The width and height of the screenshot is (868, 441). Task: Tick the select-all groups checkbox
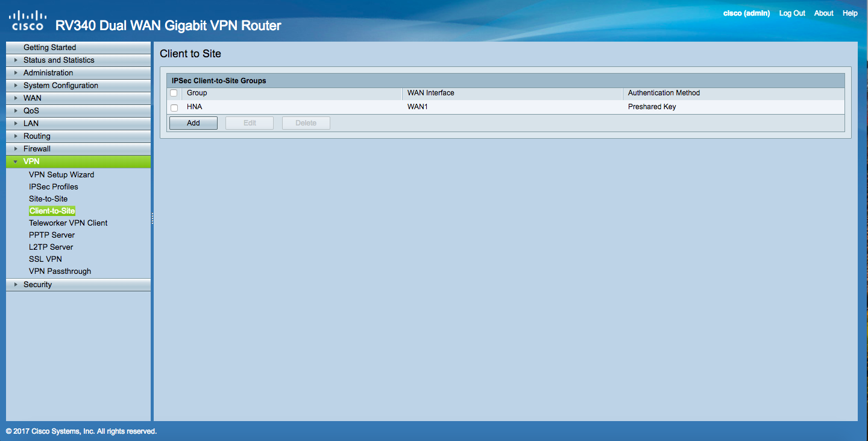tap(174, 93)
